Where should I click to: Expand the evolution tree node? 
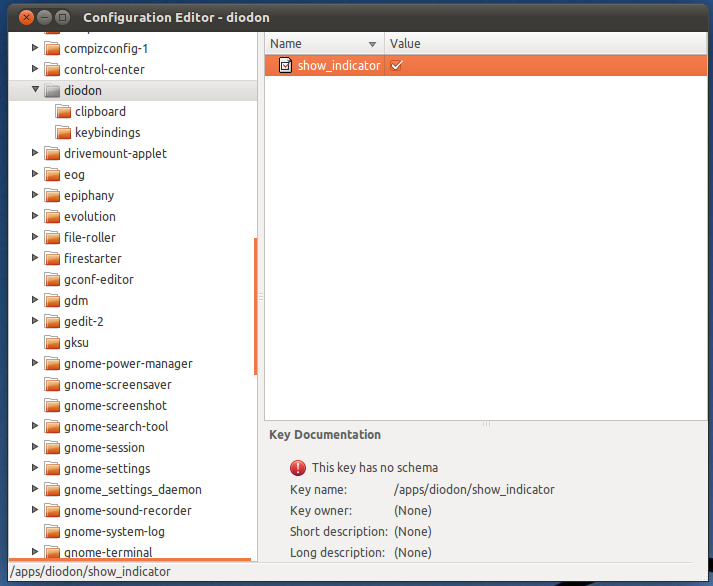pyautogui.click(x=35, y=215)
